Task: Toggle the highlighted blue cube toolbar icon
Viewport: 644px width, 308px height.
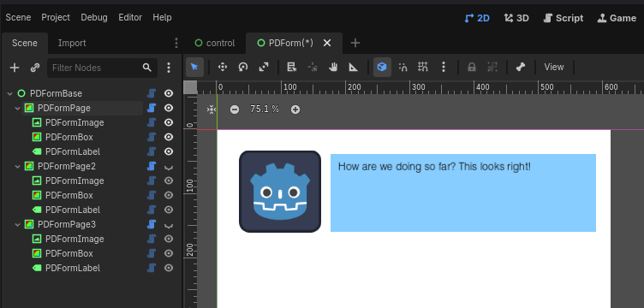Action: pyautogui.click(x=382, y=67)
